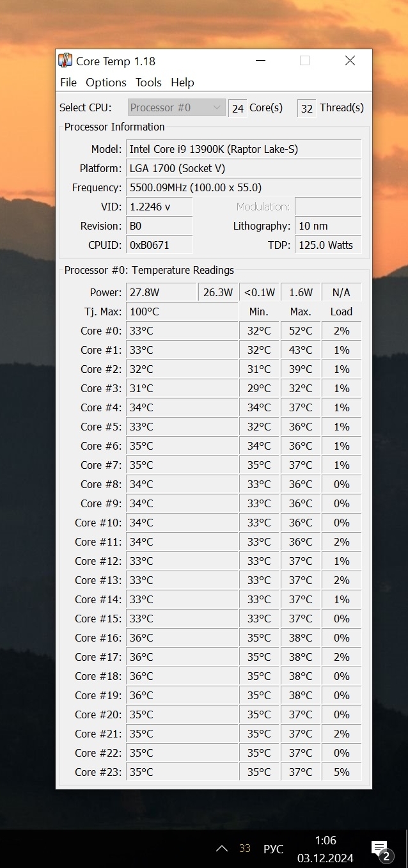The image size is (408, 868).
Task: Click the processor Model field
Action: pos(243,149)
